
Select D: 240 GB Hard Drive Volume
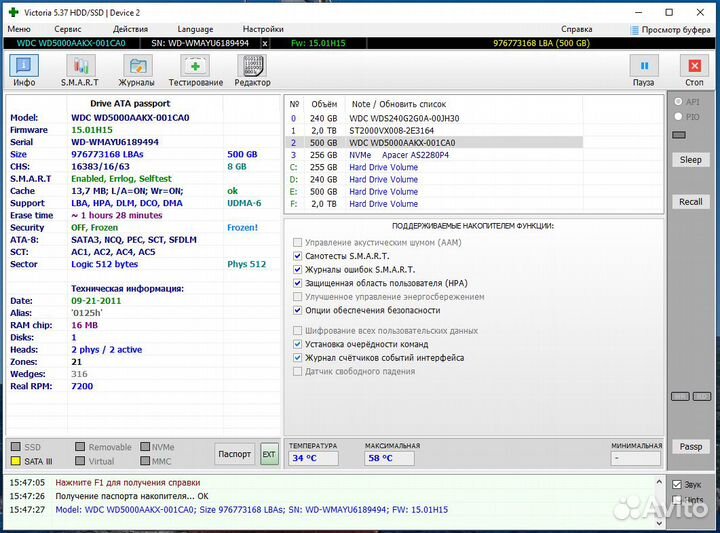point(434,180)
